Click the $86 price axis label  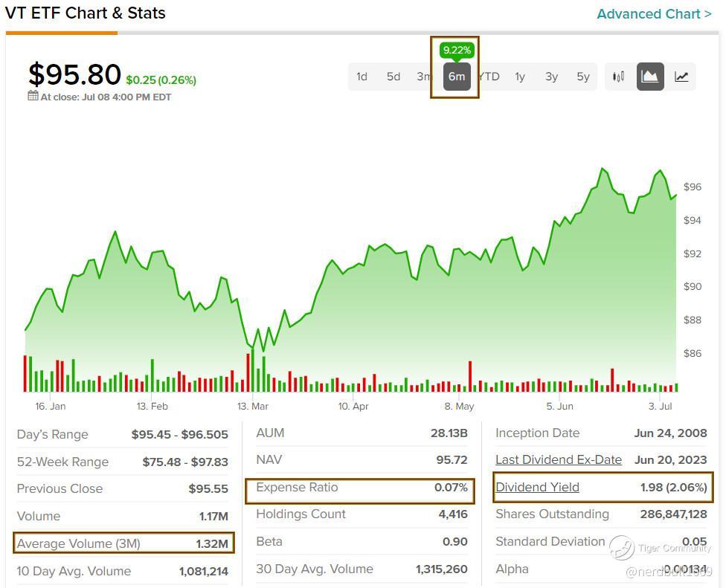[693, 353]
